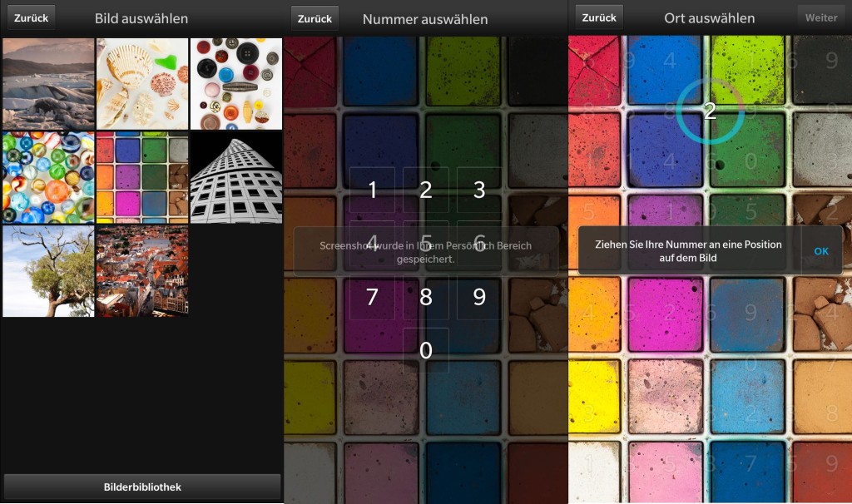Confirm the drag hint with OK
The height and width of the screenshot is (504, 852).
click(x=821, y=251)
